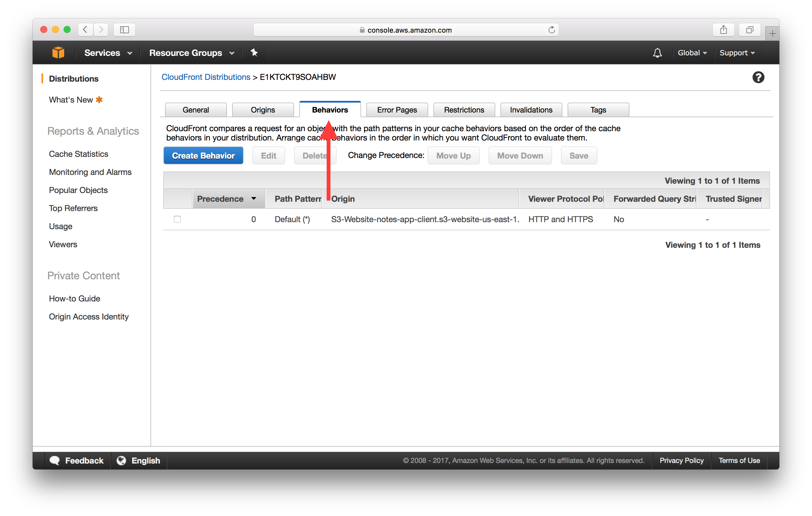812x516 pixels.
Task: Click the help question mark icon
Action: tap(757, 78)
